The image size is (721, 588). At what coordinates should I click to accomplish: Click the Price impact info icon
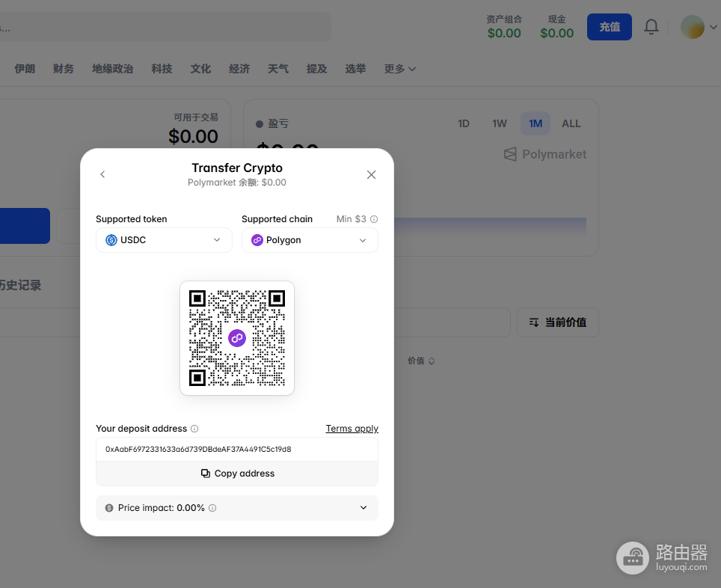[x=212, y=508]
